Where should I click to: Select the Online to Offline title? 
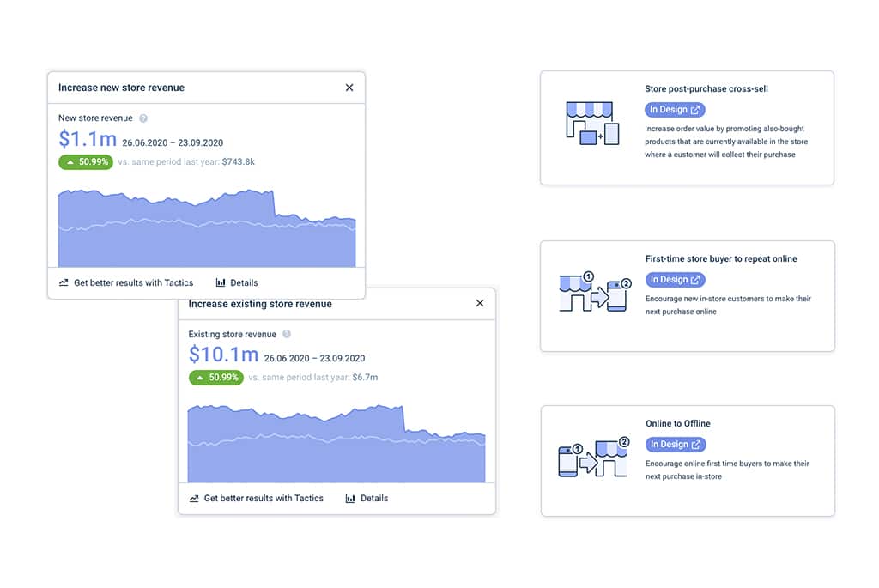[678, 423]
